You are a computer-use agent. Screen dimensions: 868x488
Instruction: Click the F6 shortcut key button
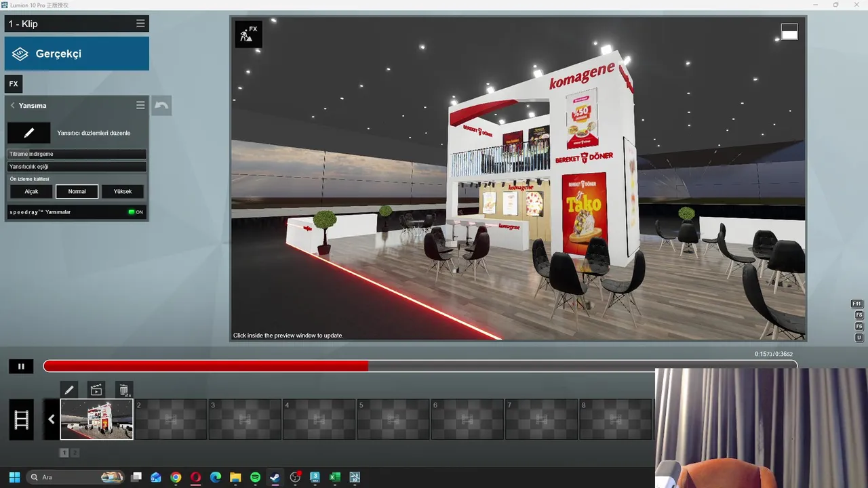[859, 327]
